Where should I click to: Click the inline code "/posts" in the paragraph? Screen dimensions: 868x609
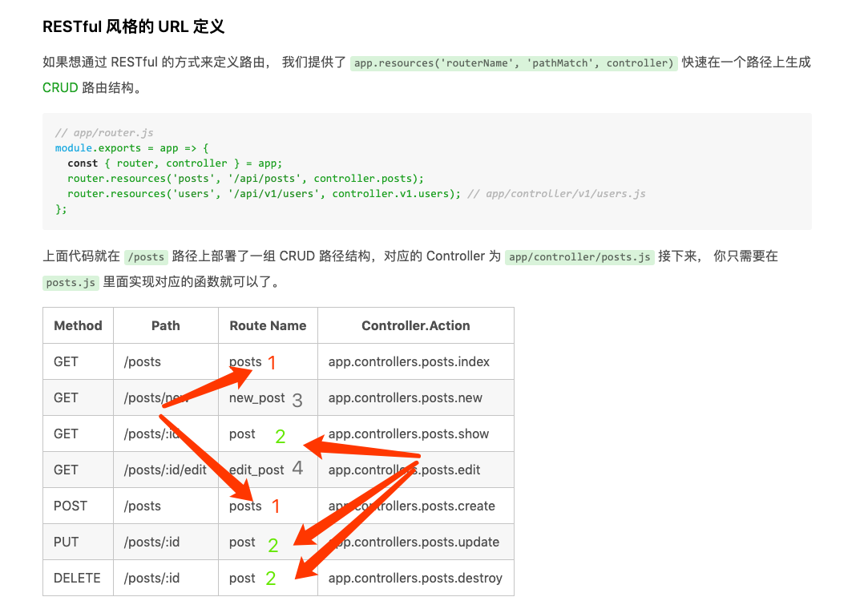coord(146,257)
